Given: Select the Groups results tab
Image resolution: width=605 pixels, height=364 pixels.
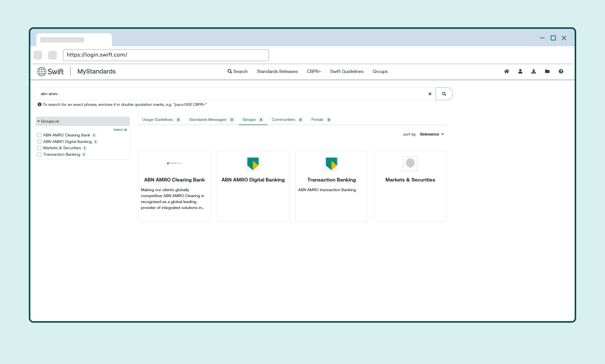Looking at the screenshot, I should [253, 119].
